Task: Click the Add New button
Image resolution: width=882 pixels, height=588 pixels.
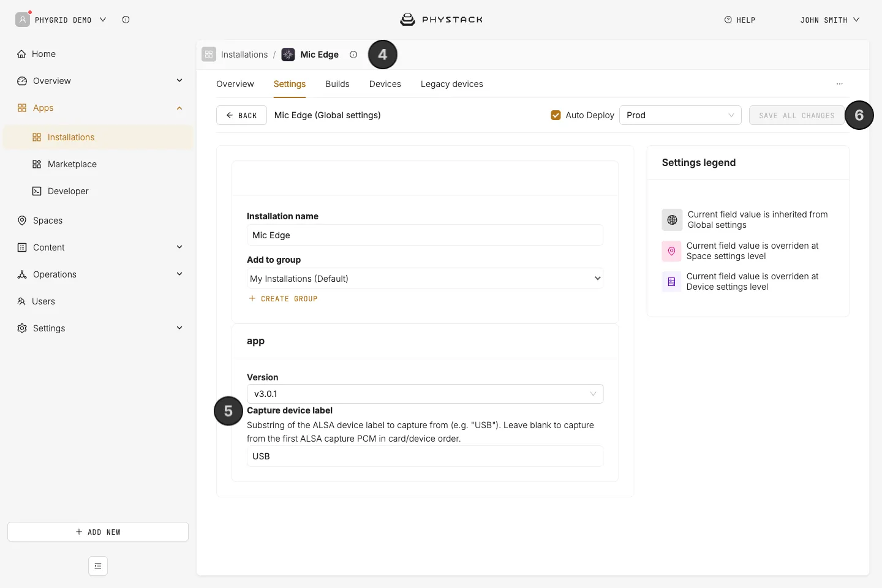Action: click(98, 532)
